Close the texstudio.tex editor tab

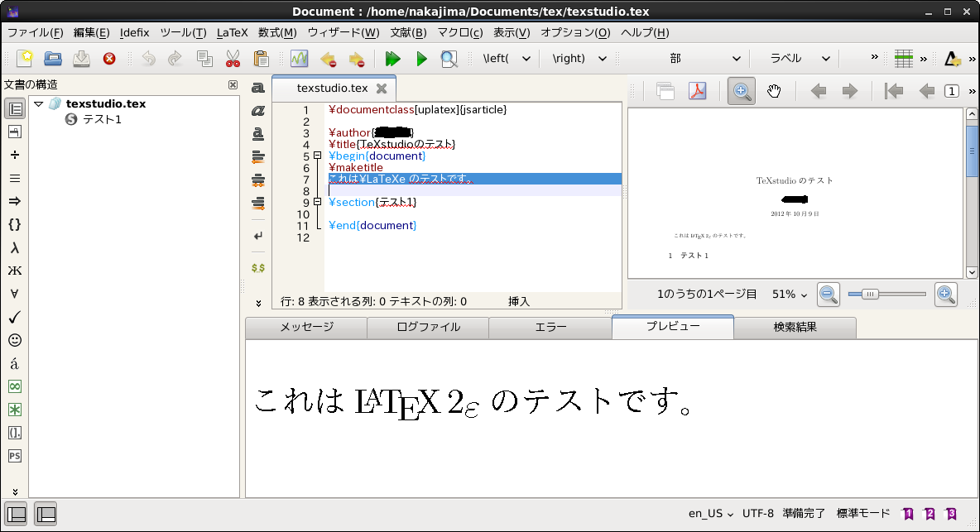click(x=382, y=88)
